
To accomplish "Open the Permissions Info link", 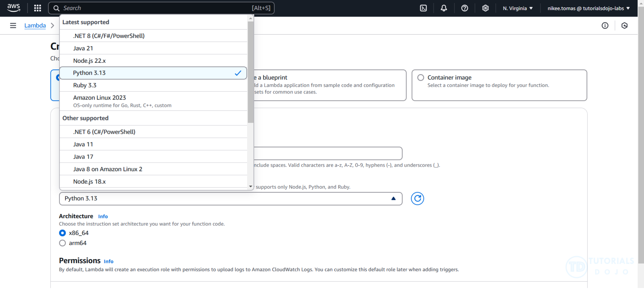I will [x=108, y=262].
